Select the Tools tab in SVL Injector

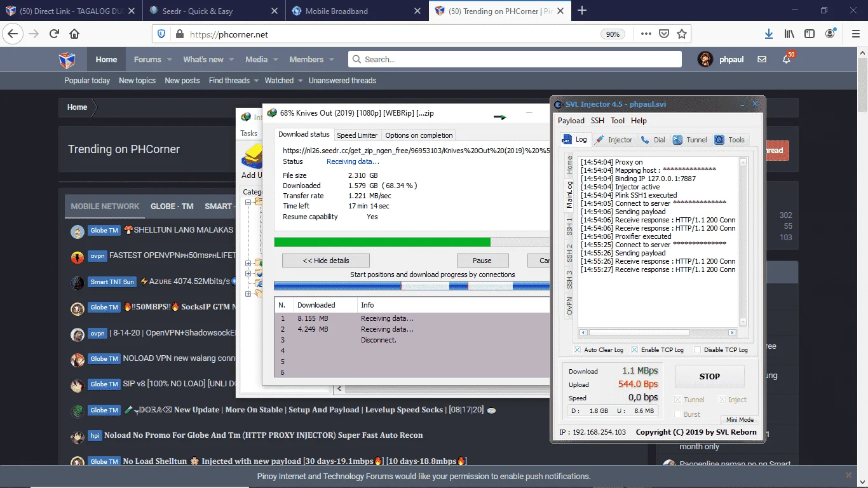coord(729,140)
